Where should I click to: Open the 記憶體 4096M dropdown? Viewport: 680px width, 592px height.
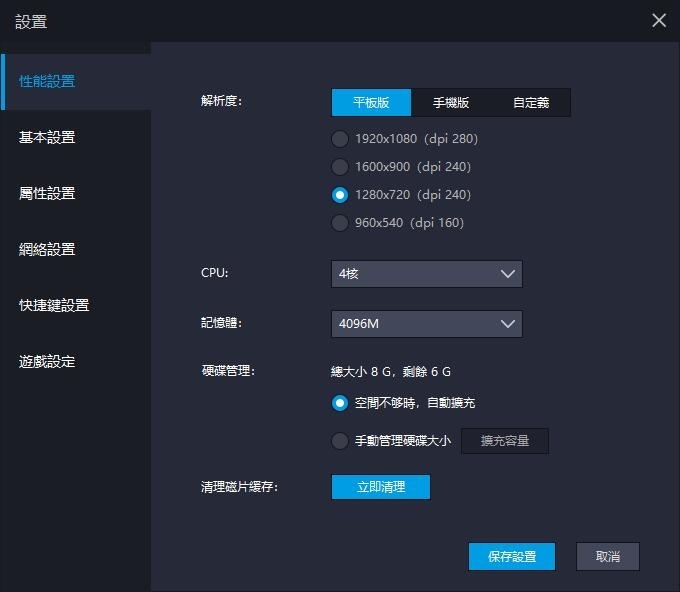coord(427,324)
